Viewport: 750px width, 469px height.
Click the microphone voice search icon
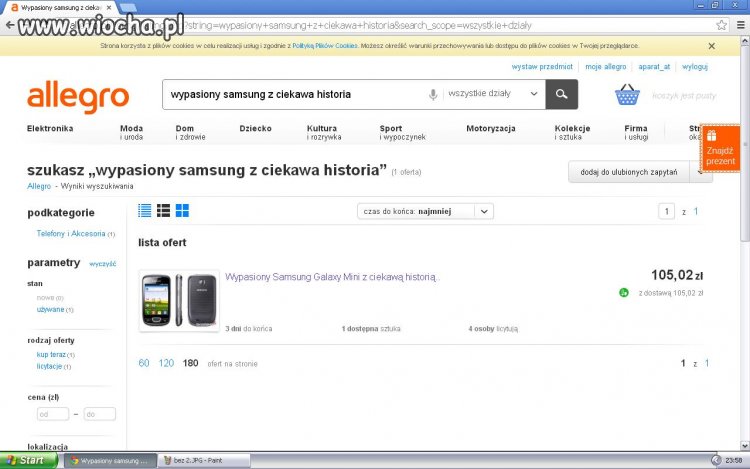tap(432, 94)
